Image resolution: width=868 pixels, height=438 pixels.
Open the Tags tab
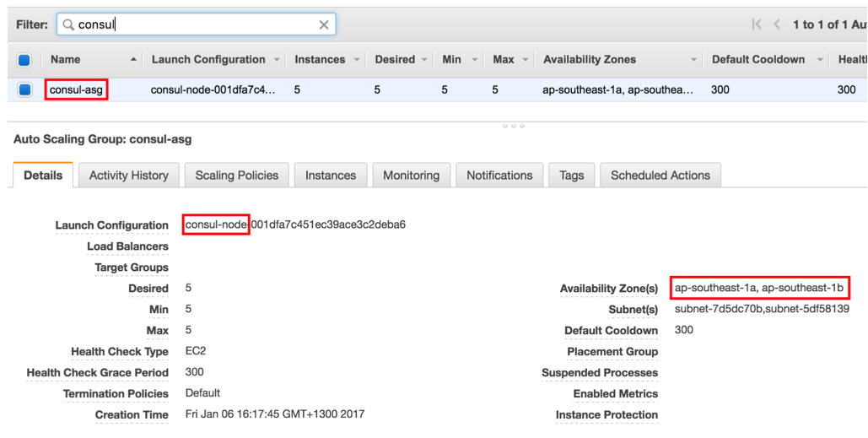[x=571, y=175]
